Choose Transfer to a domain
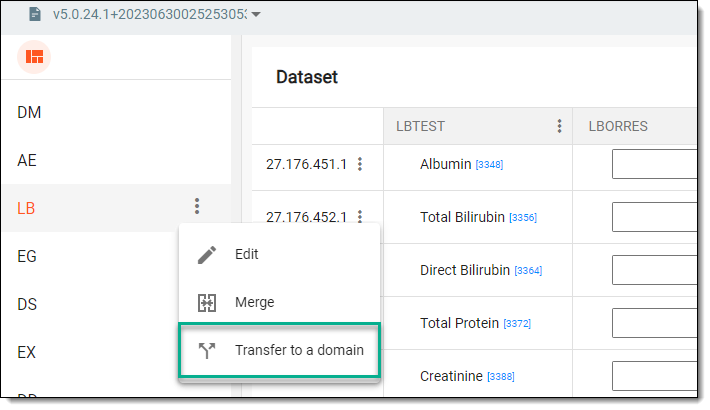 pyautogui.click(x=279, y=350)
